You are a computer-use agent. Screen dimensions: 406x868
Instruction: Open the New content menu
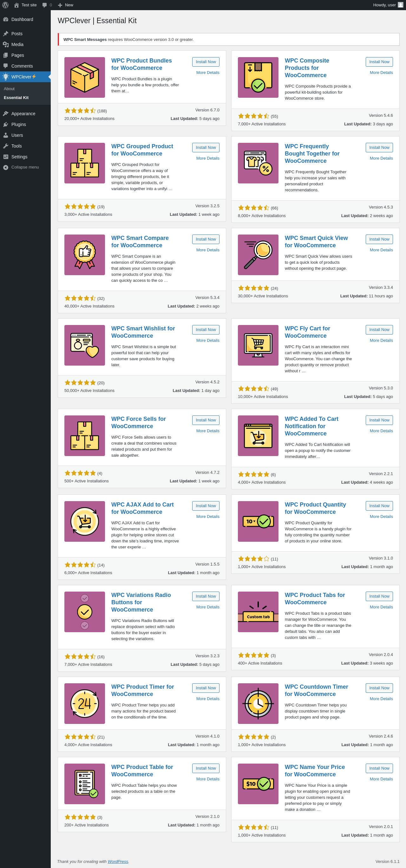66,5
